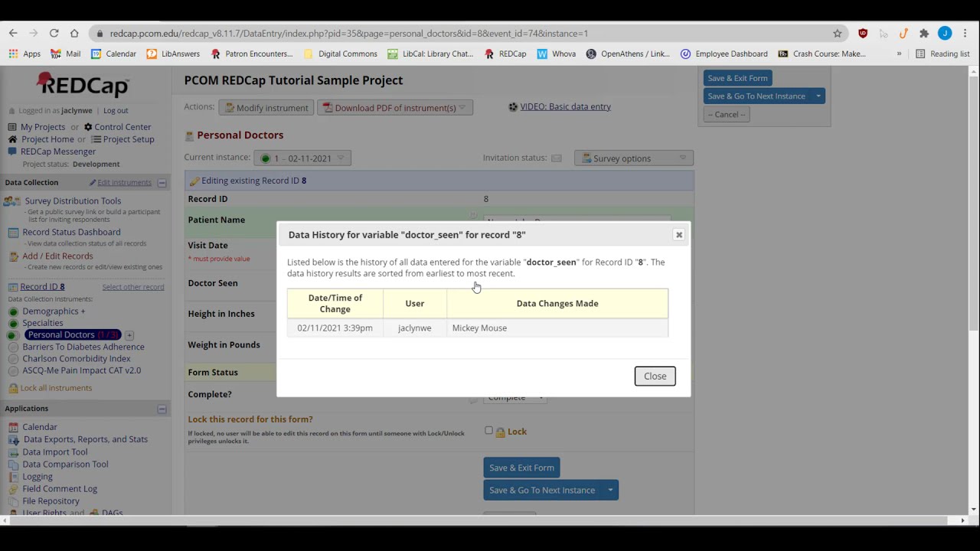Select the Personal Doctors instrument

[61, 334]
